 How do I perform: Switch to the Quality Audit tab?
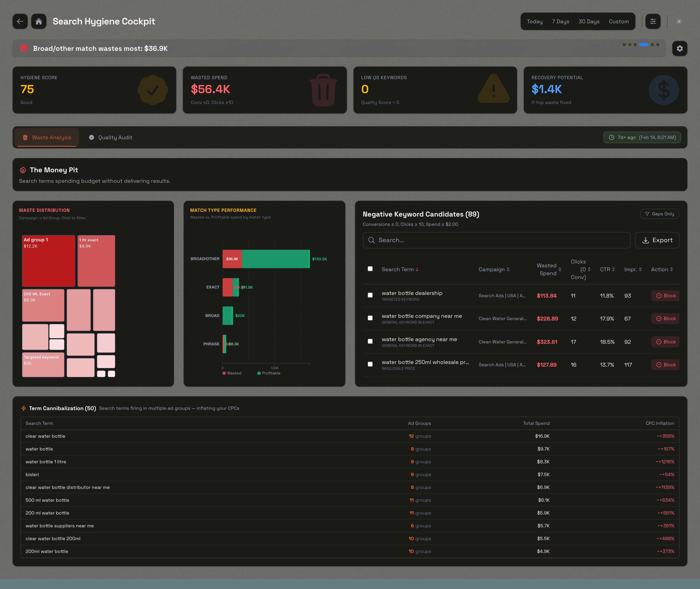(x=111, y=138)
